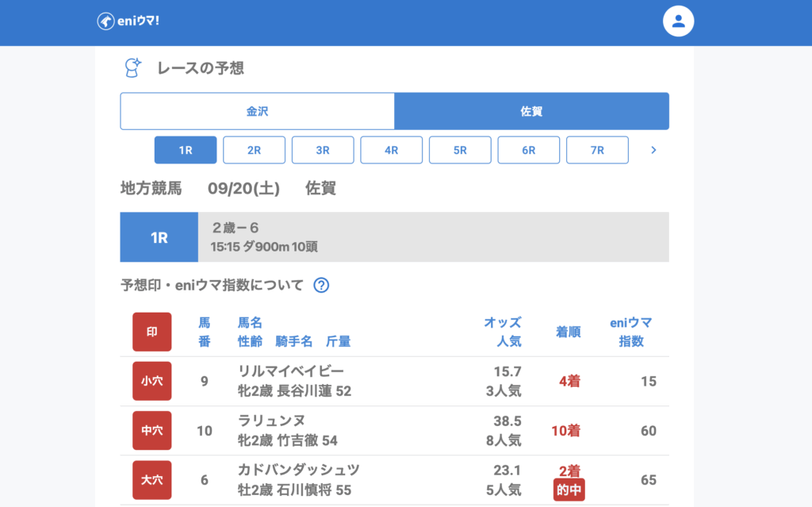Open the 4R race
This screenshot has width=812, height=507.
[x=392, y=150]
